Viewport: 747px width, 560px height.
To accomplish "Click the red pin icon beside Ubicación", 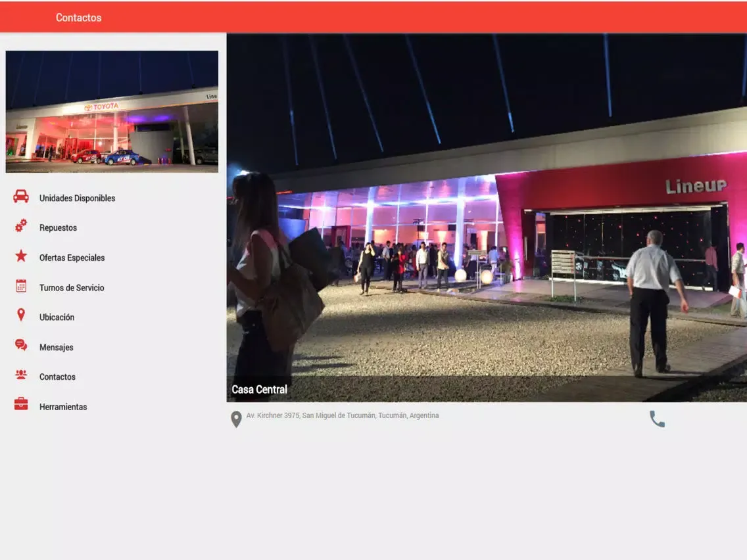I will tap(21, 315).
